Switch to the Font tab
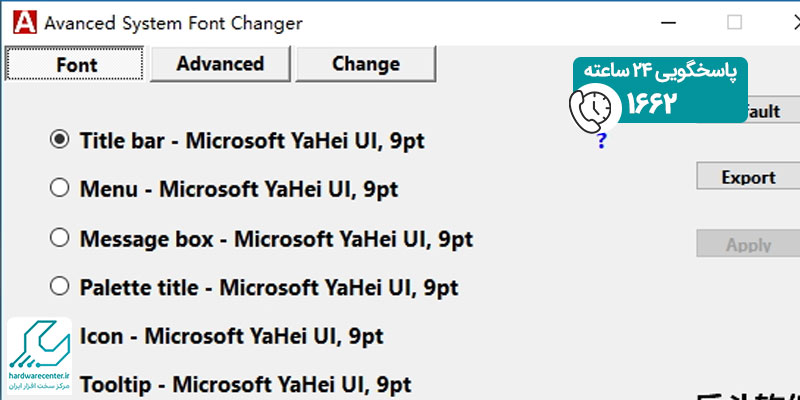Screen dimensions: 800x400 (x=74, y=64)
